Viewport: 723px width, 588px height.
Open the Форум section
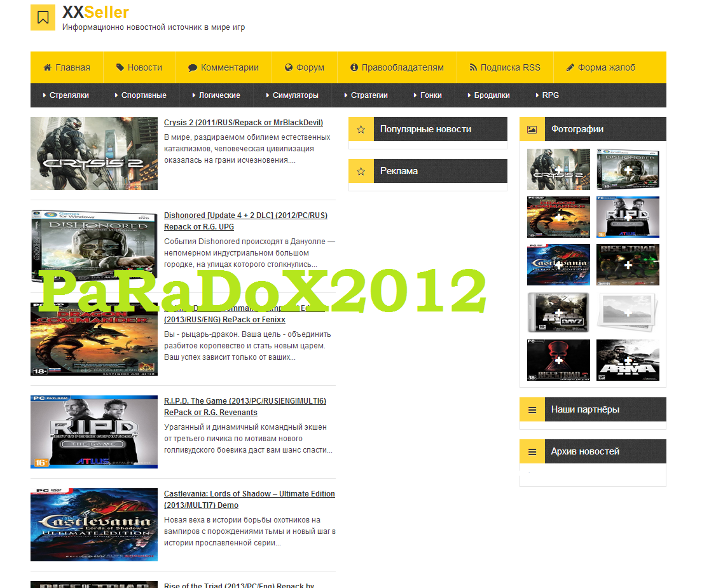[305, 68]
